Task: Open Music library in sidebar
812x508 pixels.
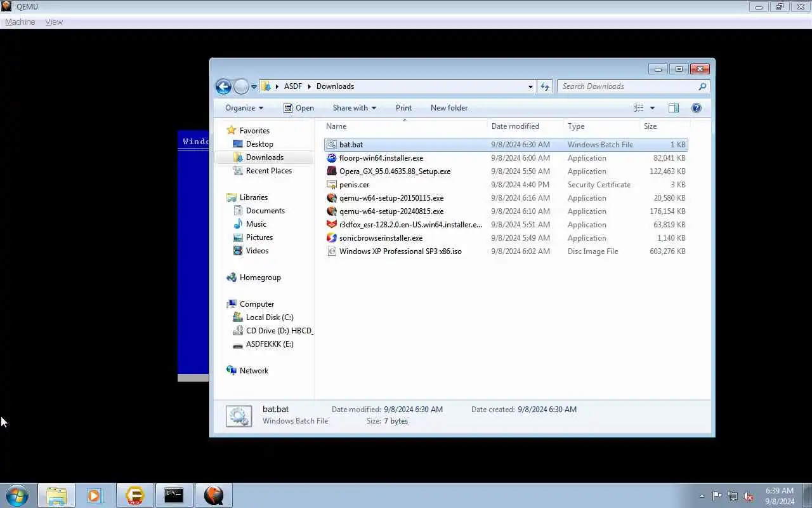Action: [256, 224]
